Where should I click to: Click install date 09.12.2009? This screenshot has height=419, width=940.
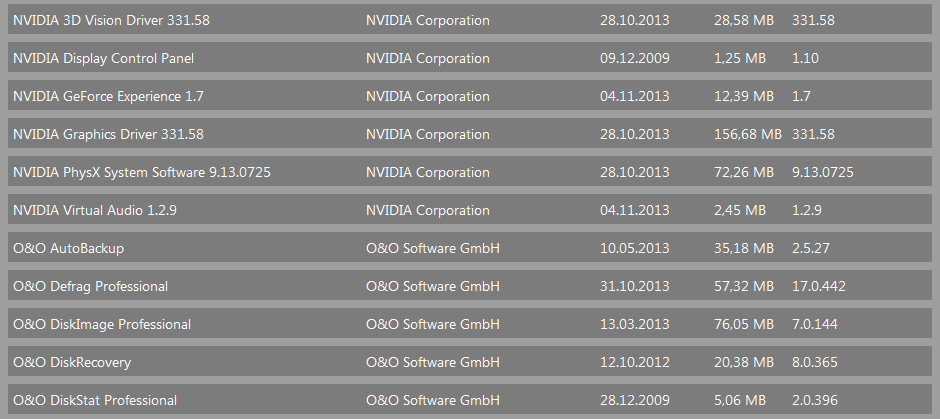click(634, 58)
